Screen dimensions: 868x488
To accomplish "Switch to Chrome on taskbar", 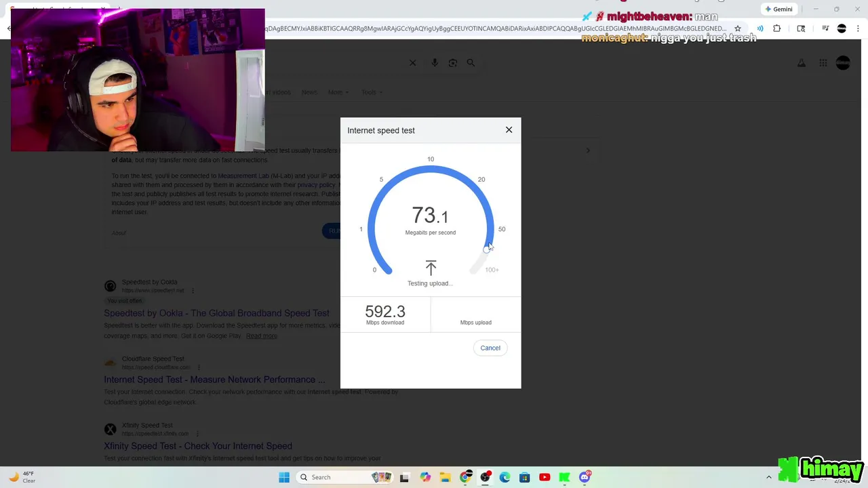I will pyautogui.click(x=465, y=477).
